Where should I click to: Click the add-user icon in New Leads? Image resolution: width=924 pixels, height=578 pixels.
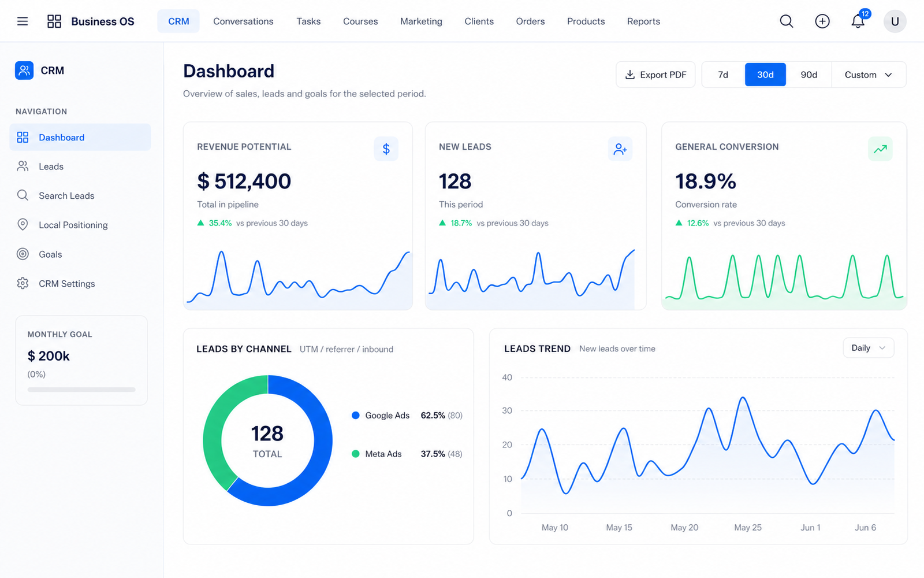pos(620,149)
